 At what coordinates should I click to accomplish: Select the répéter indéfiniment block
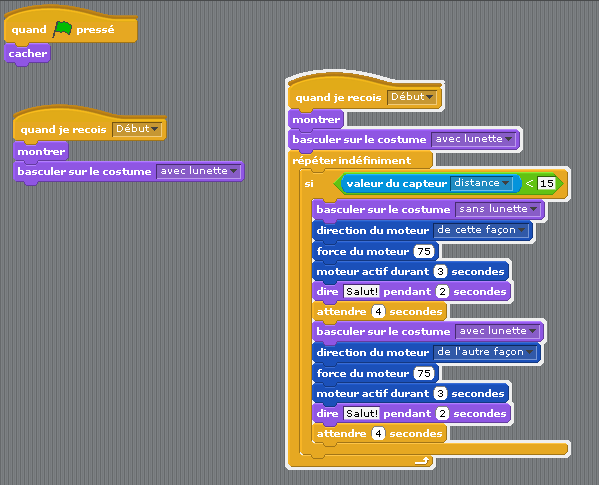(x=351, y=160)
